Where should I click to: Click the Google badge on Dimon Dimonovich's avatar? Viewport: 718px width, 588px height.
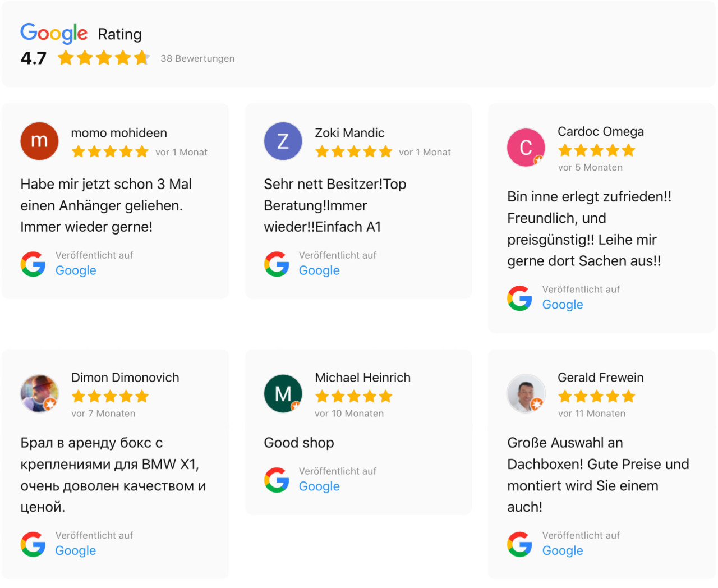coord(50,403)
